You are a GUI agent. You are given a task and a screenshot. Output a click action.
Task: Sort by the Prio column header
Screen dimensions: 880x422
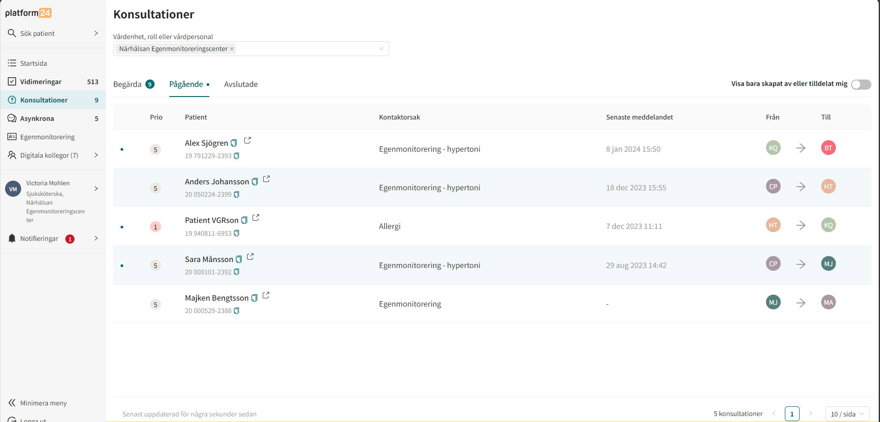point(155,117)
